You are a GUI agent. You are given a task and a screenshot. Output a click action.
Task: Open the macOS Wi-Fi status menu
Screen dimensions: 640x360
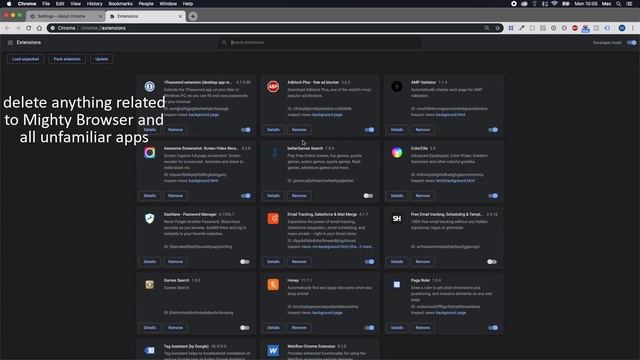(554, 4)
